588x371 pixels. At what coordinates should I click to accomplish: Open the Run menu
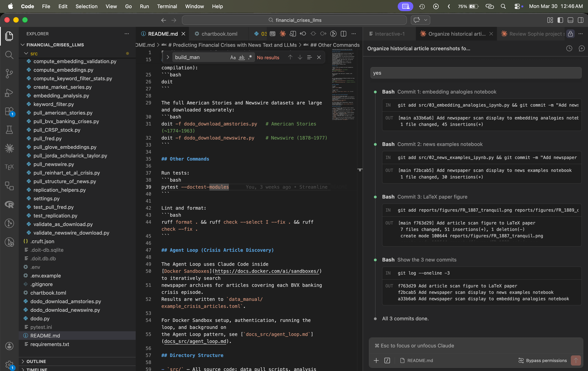pos(144,6)
